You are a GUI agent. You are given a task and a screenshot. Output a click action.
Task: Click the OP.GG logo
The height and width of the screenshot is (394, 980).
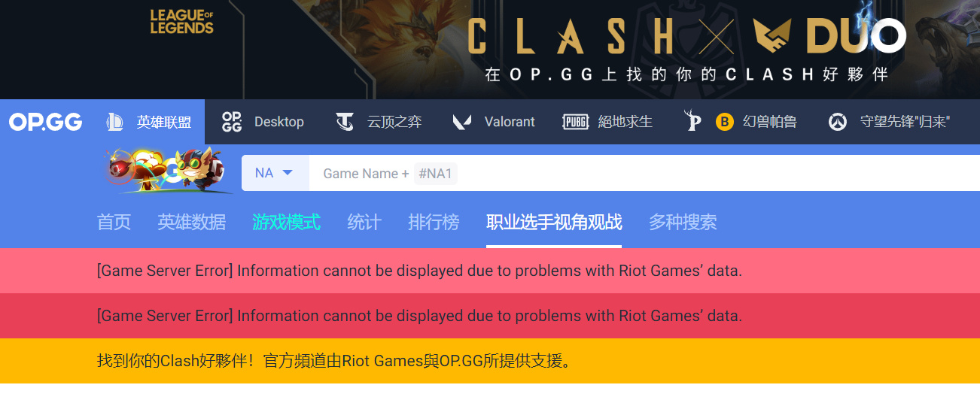tap(46, 122)
